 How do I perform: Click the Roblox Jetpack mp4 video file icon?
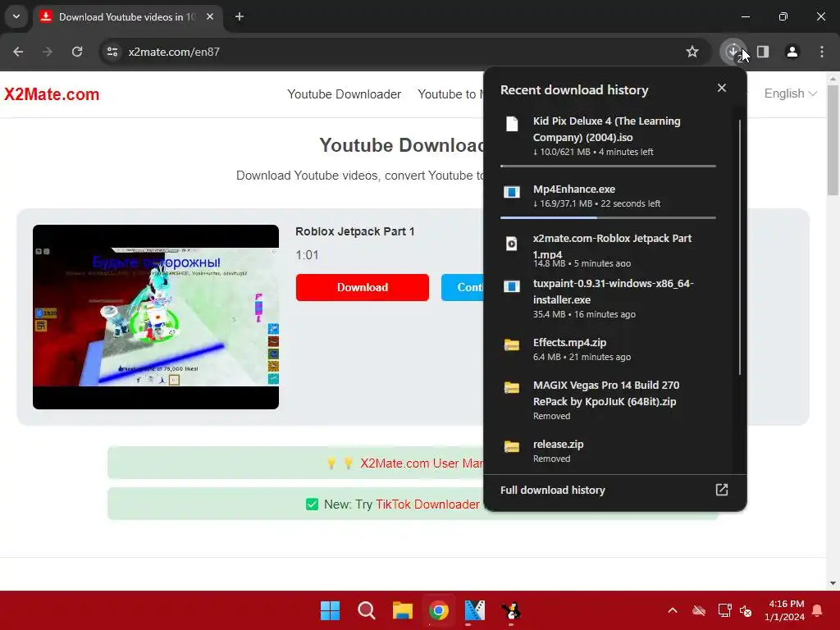coord(512,244)
